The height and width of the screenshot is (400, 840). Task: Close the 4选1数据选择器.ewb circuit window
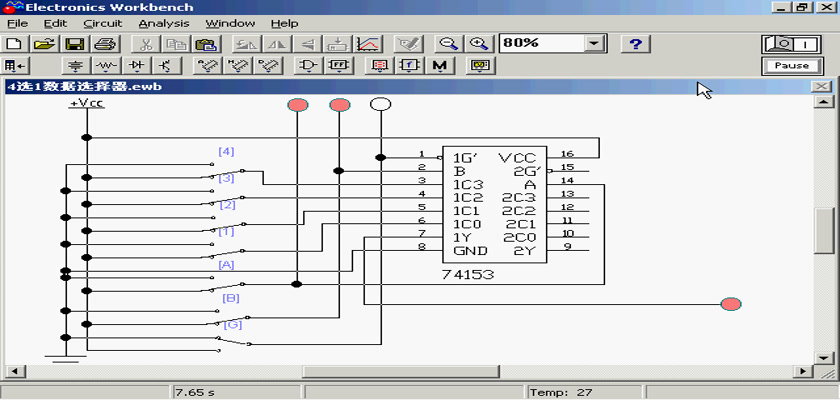(x=821, y=86)
